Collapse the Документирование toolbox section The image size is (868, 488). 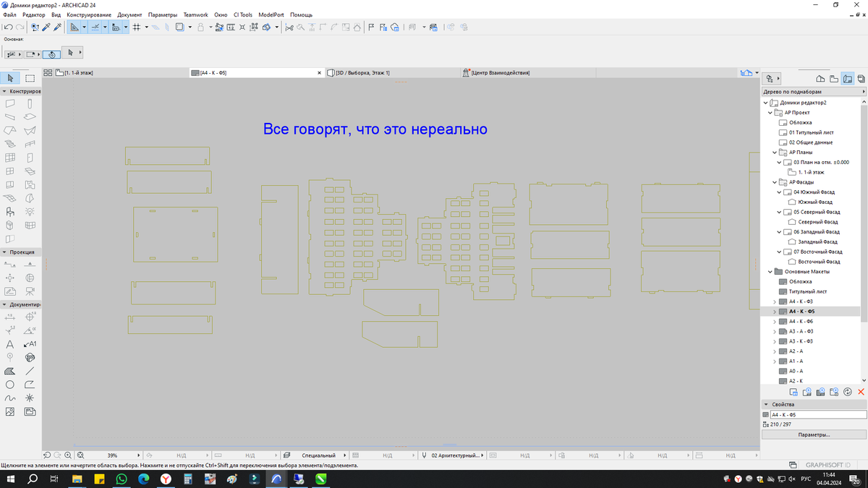click(x=4, y=304)
